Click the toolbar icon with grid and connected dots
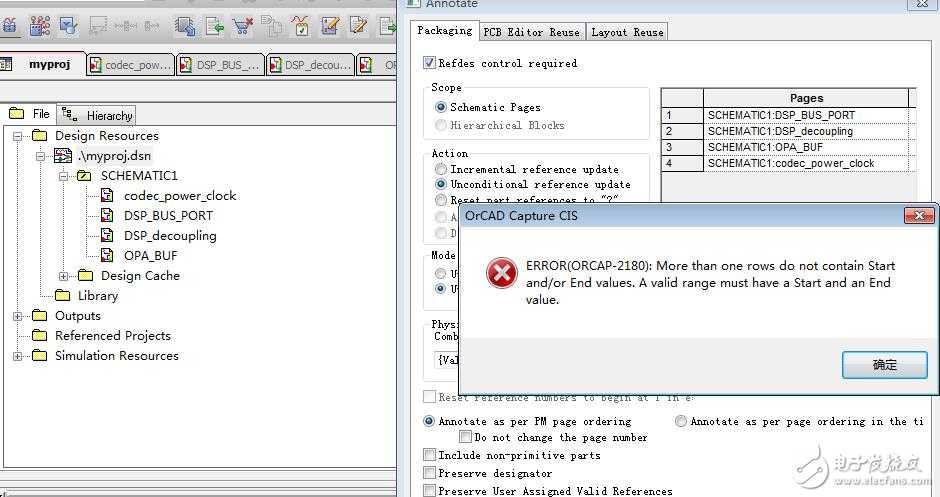 point(40,26)
